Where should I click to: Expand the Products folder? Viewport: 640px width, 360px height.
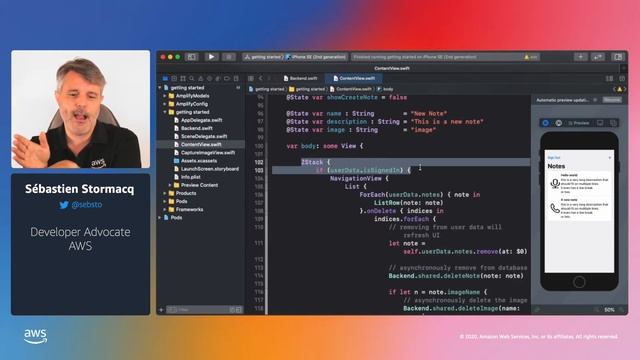[165, 193]
